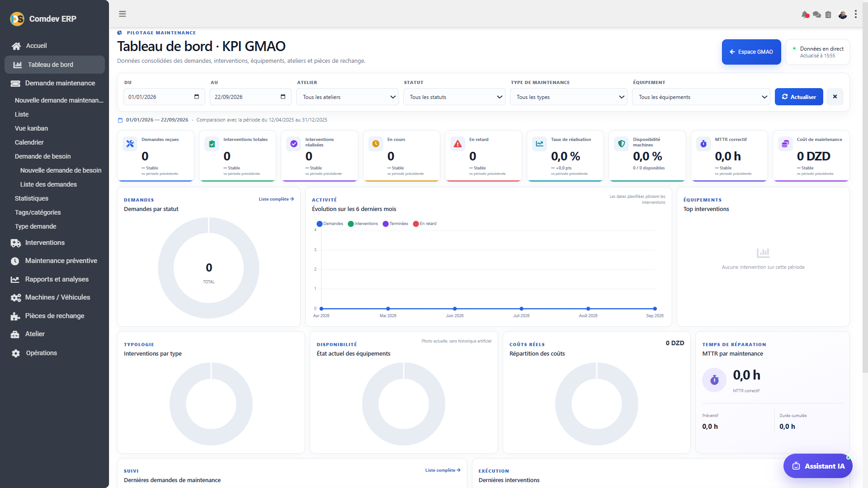The height and width of the screenshot is (488, 868).
Task: Toggle Demandes series in chart legend
Action: tap(330, 224)
